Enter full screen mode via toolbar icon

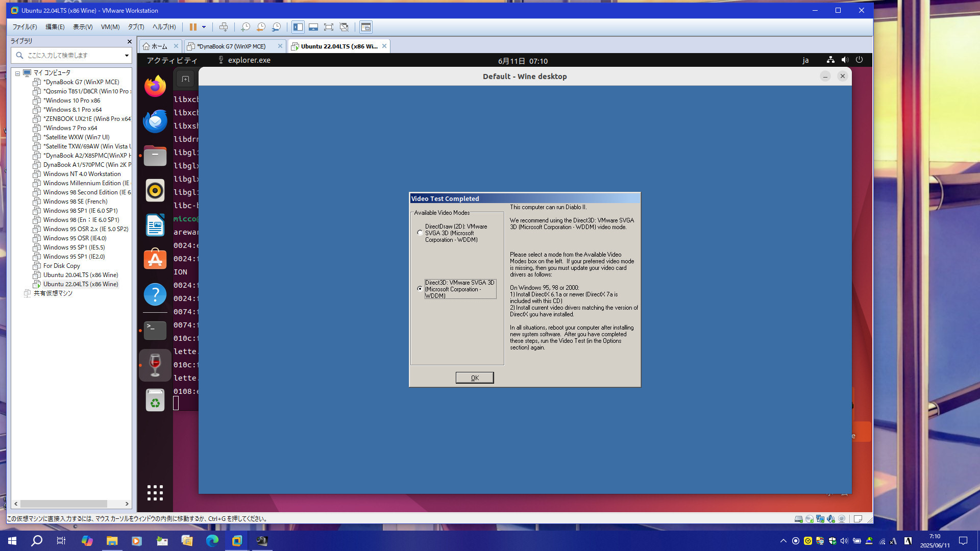click(x=329, y=27)
